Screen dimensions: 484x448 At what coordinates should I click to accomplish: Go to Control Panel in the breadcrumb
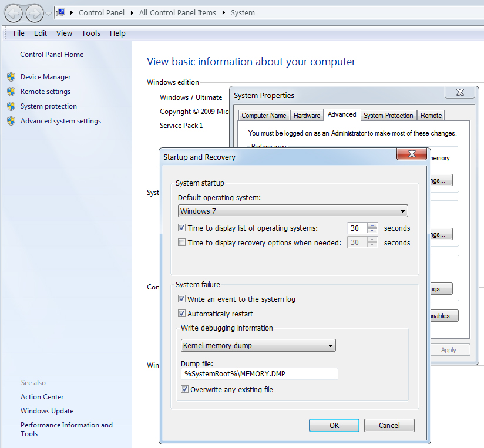[102, 13]
